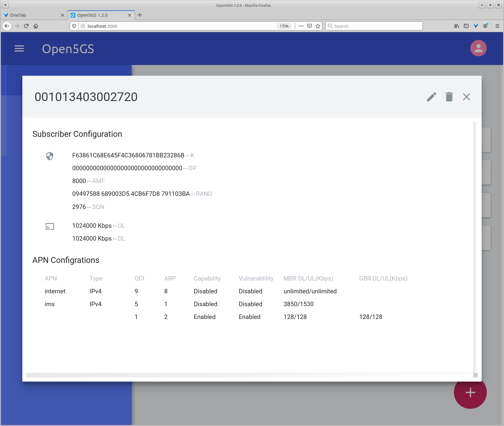Click the SQN value 2976
Viewport: 504px width, 426px height.
[79, 207]
